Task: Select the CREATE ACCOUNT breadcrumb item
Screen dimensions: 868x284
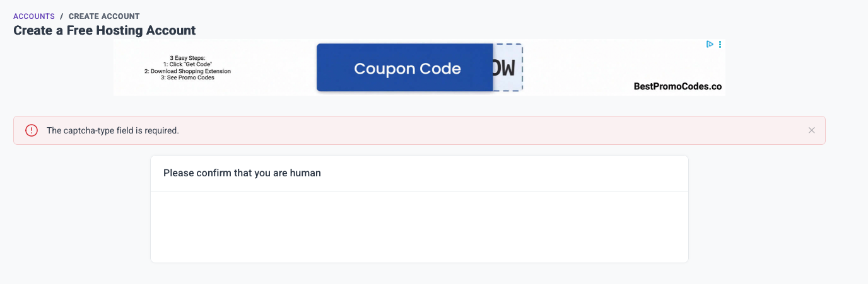Action: tap(104, 16)
